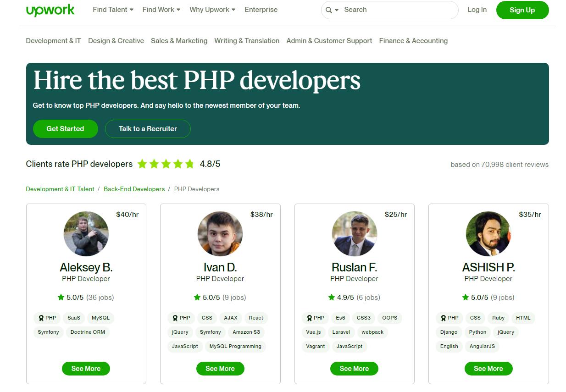Open Aleksey B.'s profile name
This screenshot has height=392, width=566.
click(86, 267)
